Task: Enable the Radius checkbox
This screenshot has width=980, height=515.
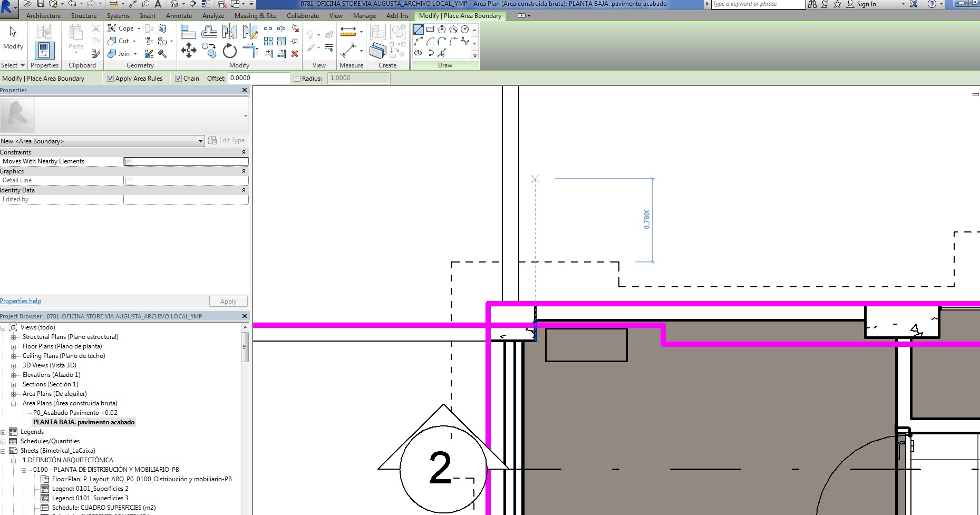Action: pos(297,79)
